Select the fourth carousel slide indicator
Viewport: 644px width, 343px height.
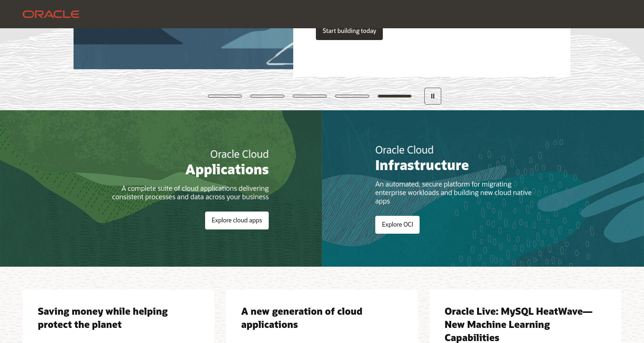coord(352,96)
